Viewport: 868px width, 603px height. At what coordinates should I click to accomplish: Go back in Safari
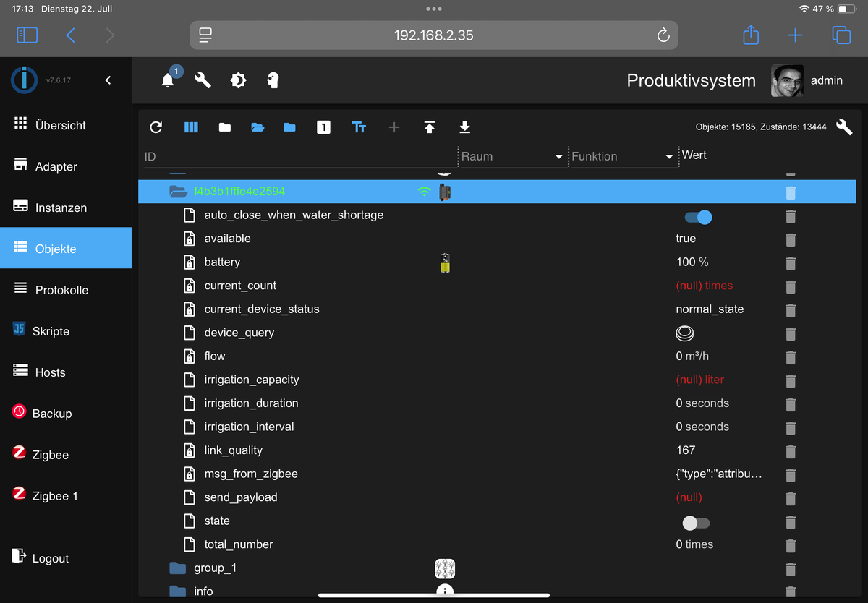click(x=70, y=35)
